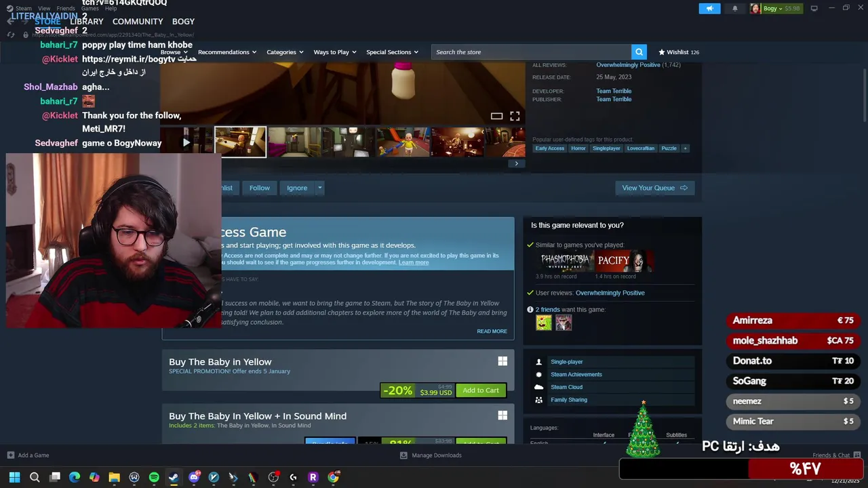
Task: Open Browse dropdown in store nav
Action: point(174,52)
